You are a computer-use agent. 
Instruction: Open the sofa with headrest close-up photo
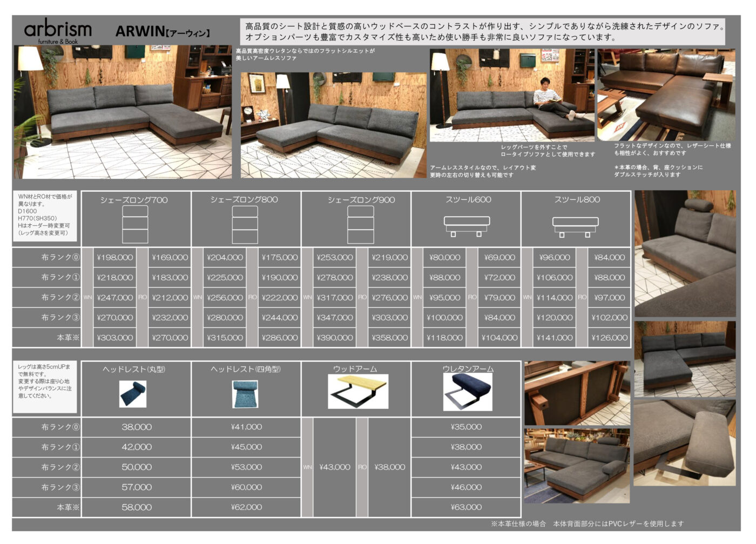click(685, 254)
